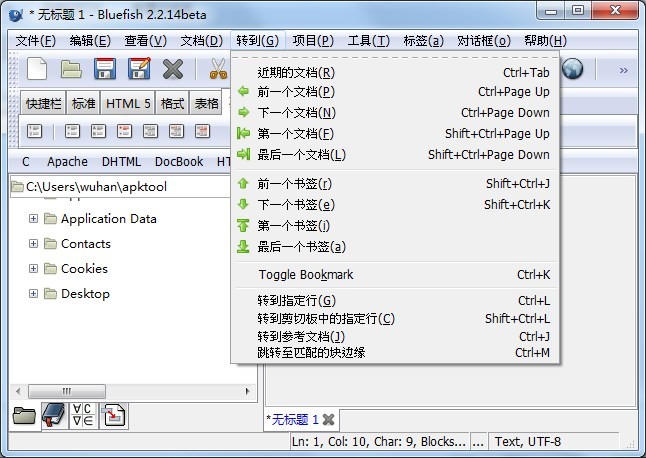
Task: Open the 文档(D) menu
Action: (x=201, y=41)
